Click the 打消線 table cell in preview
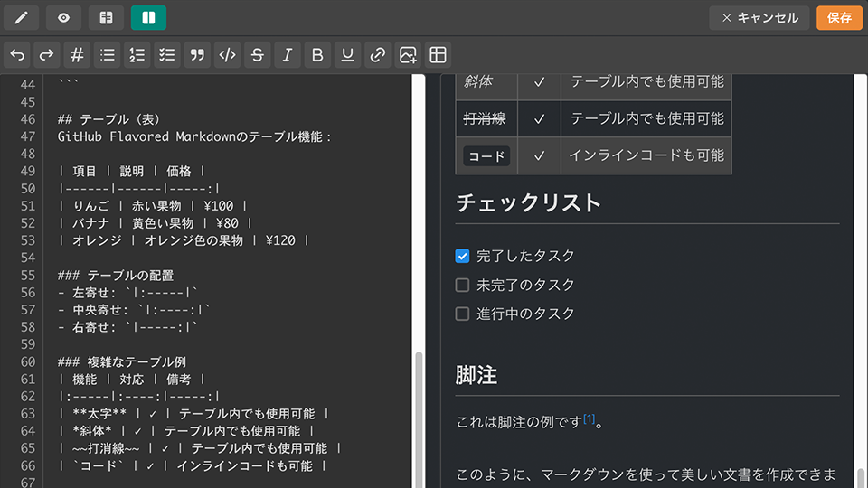 (486, 118)
